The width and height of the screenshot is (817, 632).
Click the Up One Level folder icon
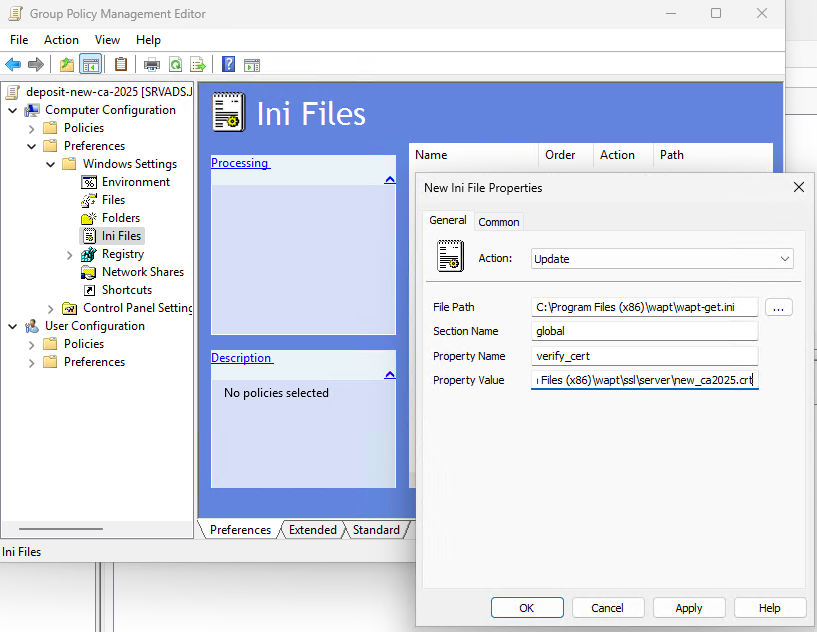[67, 65]
